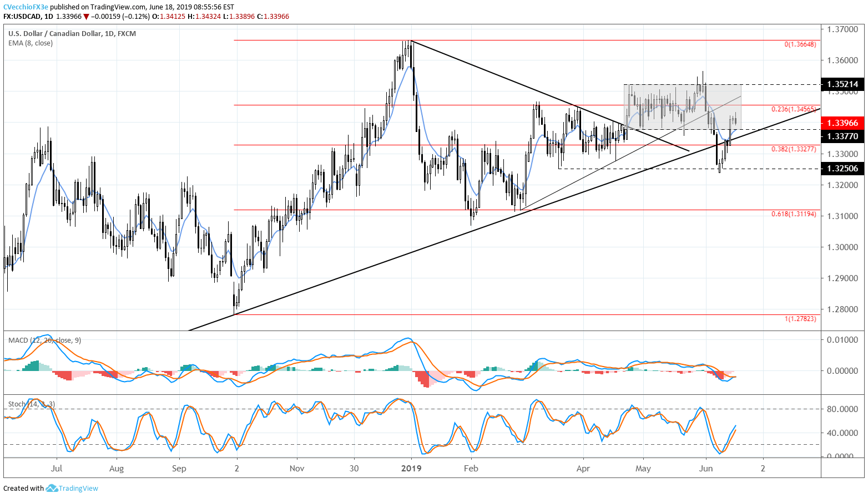This screenshot has width=868, height=498.
Task: Click the Jun label on the time axis
Action: click(706, 468)
